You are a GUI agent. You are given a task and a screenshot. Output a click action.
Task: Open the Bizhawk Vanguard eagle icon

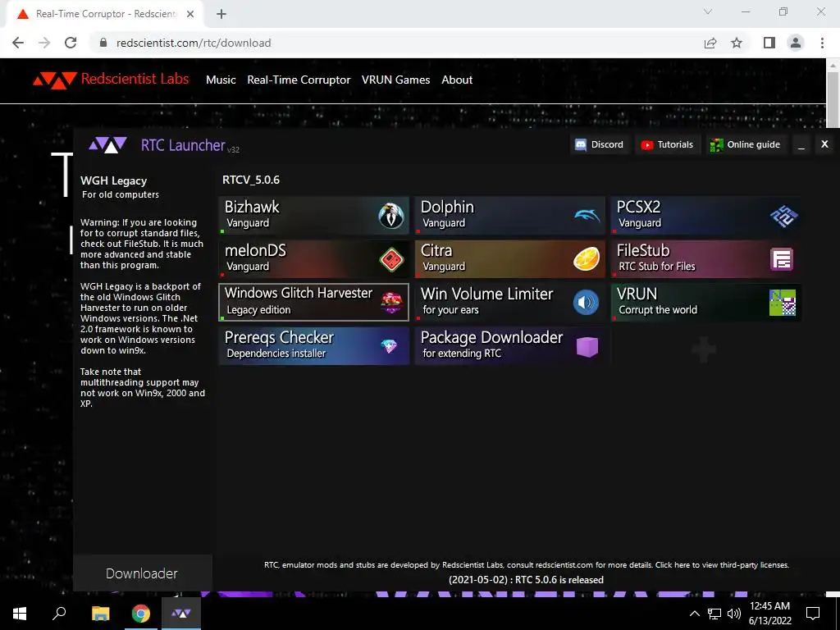click(x=391, y=216)
